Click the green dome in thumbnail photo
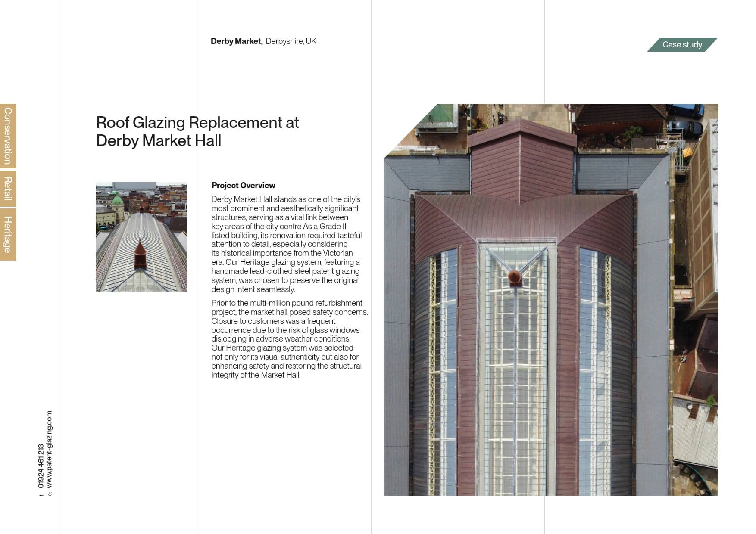This screenshot has width=756, height=534. tap(117, 200)
